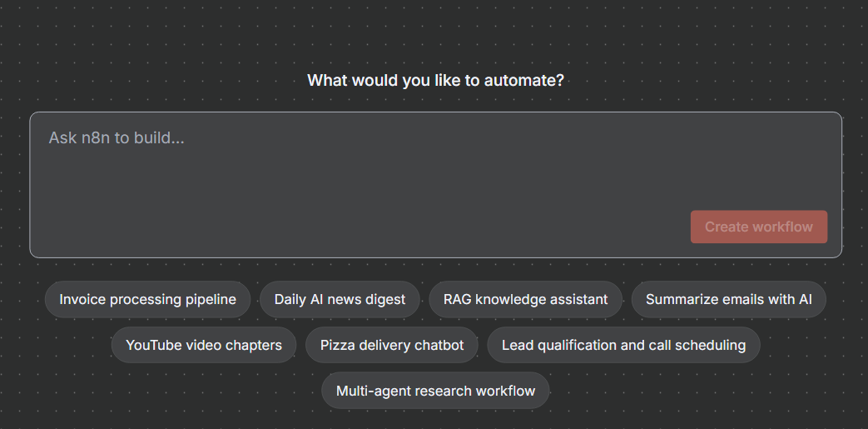Use the invoice processing example prompt

147,299
